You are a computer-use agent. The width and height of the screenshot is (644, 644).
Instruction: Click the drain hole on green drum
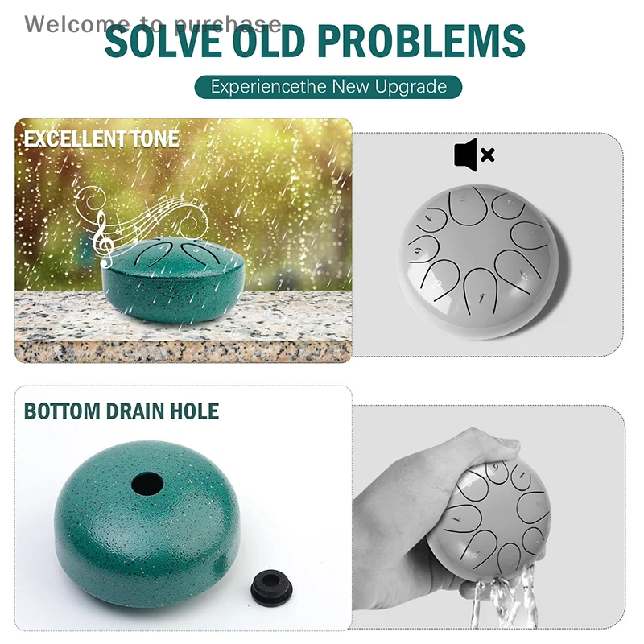coord(147,484)
